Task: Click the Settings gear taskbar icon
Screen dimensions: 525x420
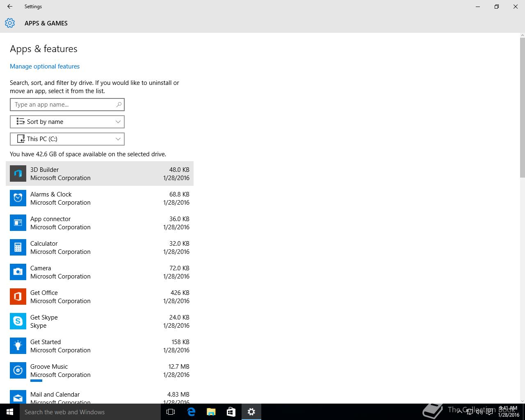Action: point(251,412)
